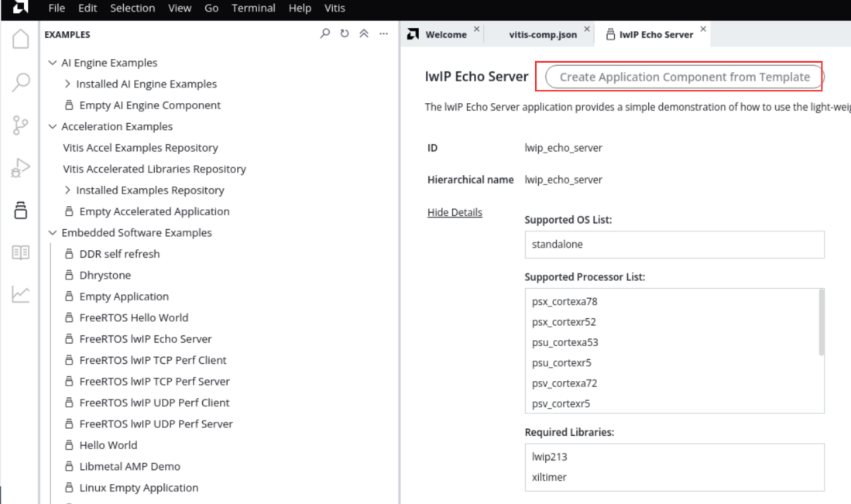Click the Supported Processor List scrollbar
Viewport: 851px width, 504px height.
[x=821, y=322]
